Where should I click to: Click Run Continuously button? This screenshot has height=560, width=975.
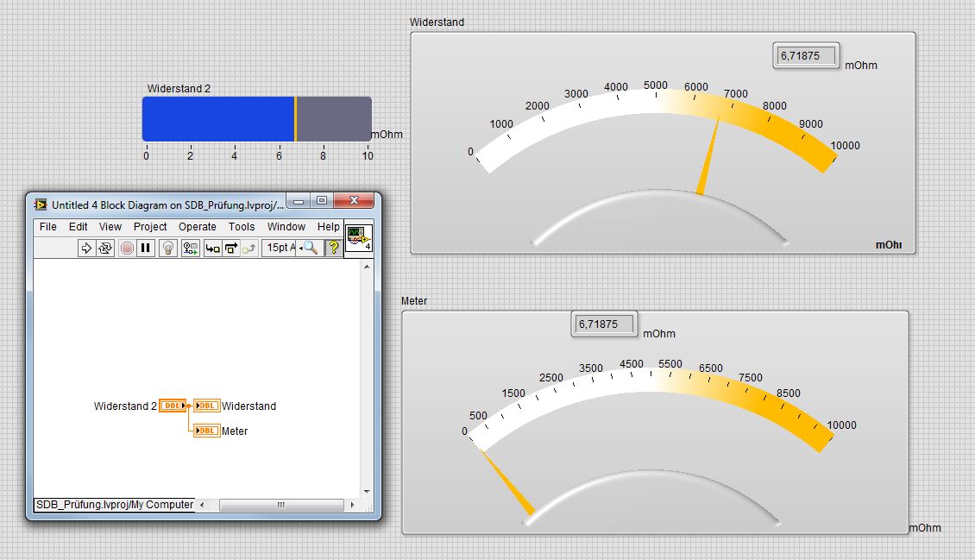coord(105,248)
